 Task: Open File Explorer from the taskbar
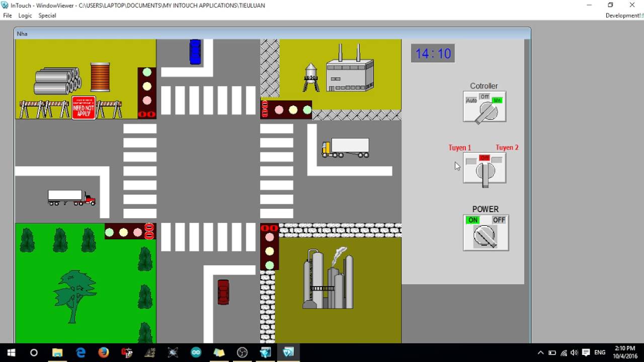tap(57, 352)
